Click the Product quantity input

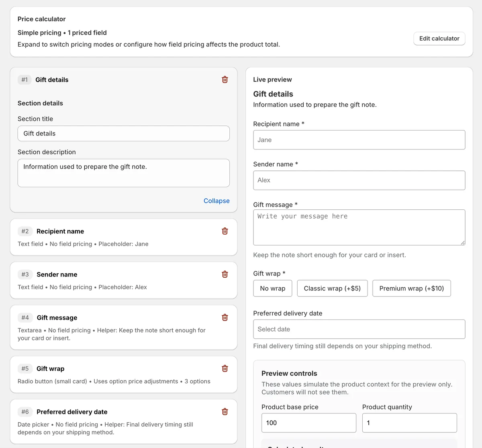point(410,423)
